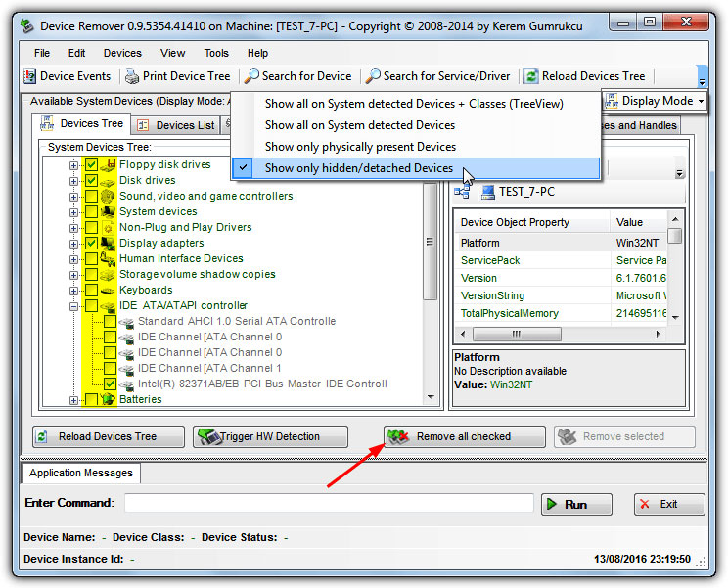Uncheck the Floppy disk drives checkbox
728x588 pixels.
click(91, 165)
